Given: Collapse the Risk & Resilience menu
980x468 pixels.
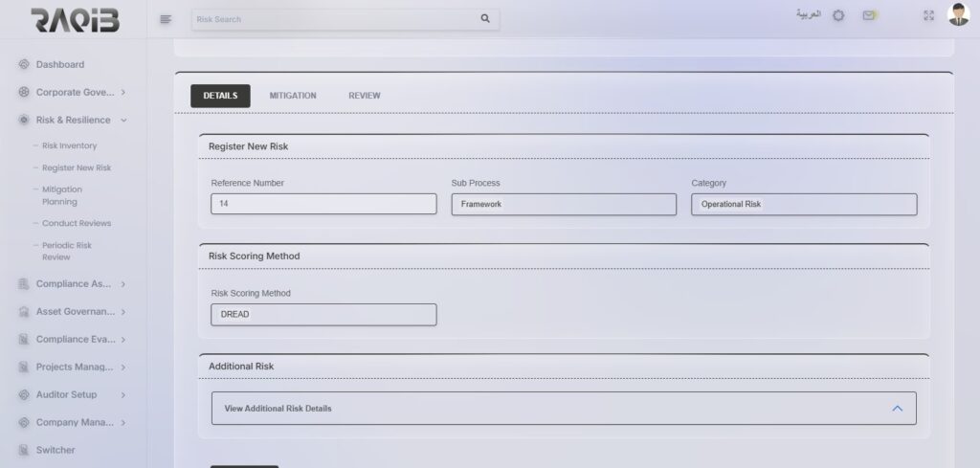Looking at the screenshot, I should 123,120.
